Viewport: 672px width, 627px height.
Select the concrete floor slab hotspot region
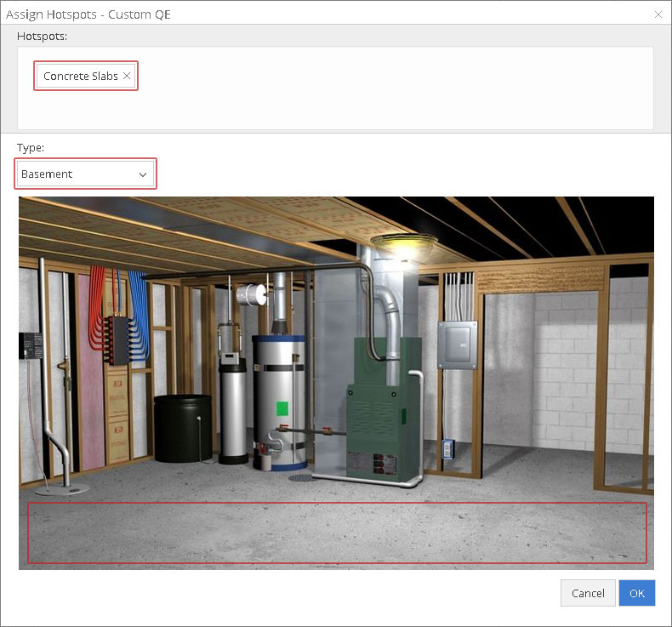click(x=337, y=533)
